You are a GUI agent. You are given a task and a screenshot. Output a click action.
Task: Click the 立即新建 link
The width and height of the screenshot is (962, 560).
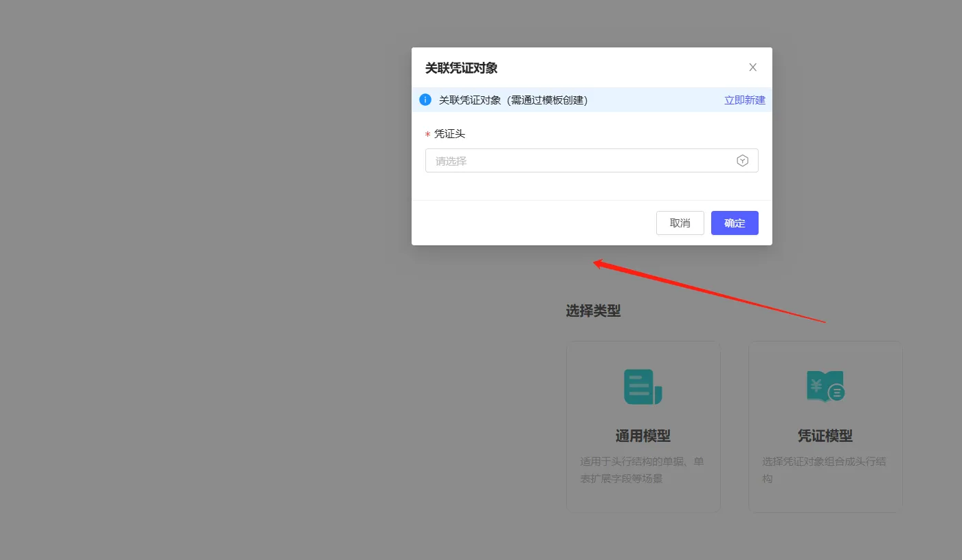[x=744, y=100]
